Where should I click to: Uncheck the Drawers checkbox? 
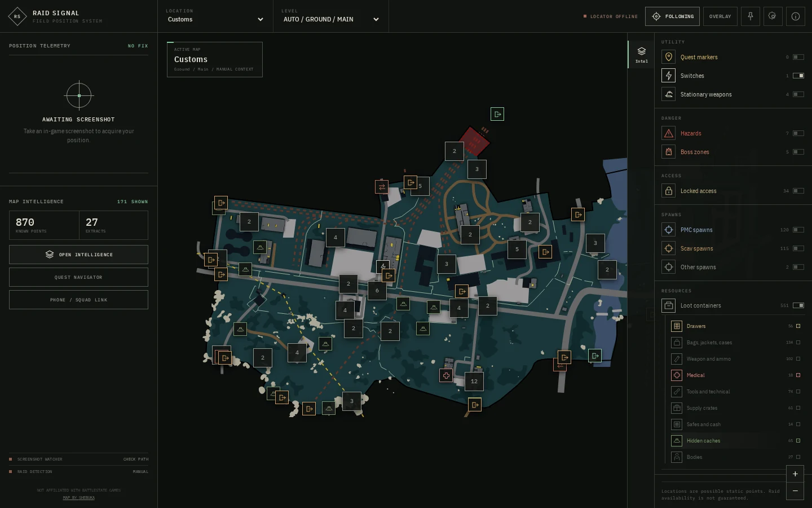(798, 326)
